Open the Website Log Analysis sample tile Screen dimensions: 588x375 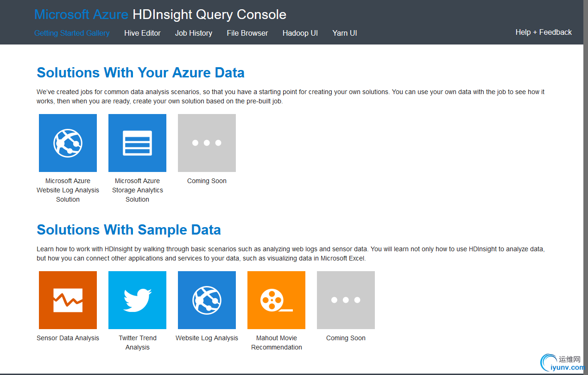(x=207, y=300)
